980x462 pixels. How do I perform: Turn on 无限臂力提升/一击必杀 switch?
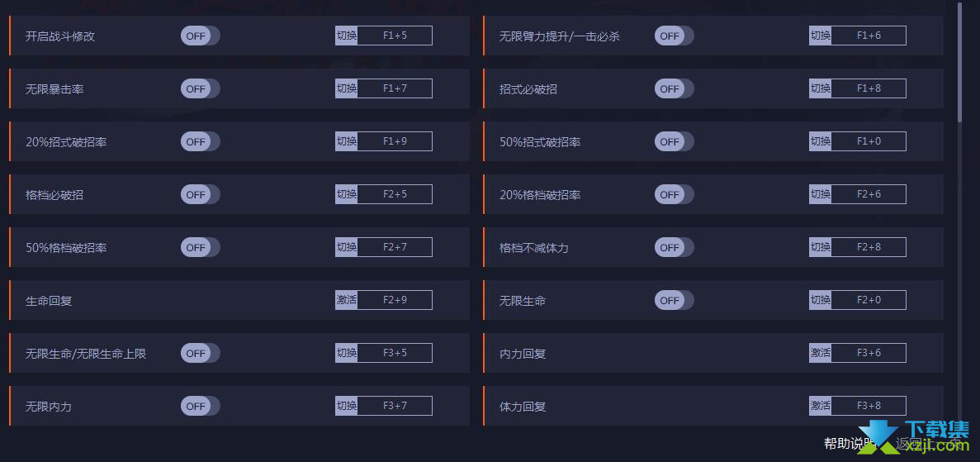[x=674, y=36]
